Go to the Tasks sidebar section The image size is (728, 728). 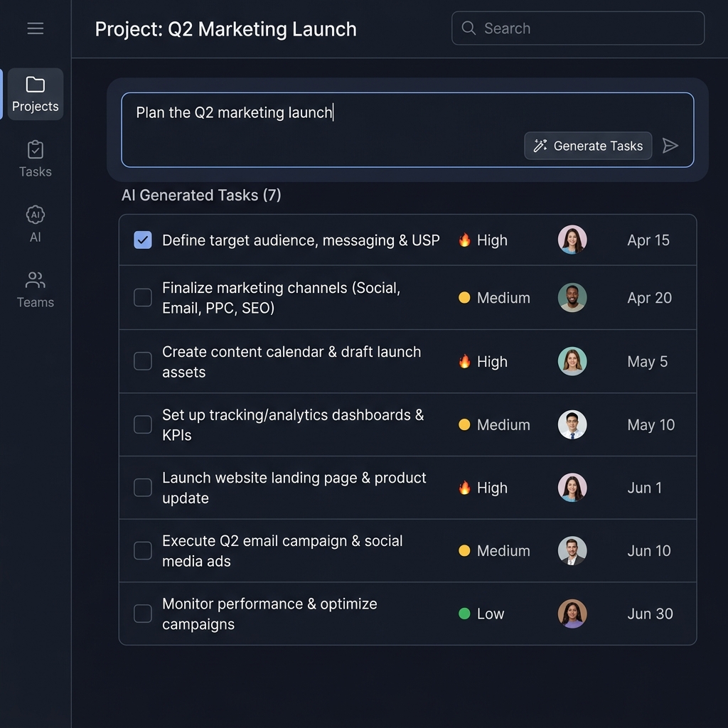(36, 159)
